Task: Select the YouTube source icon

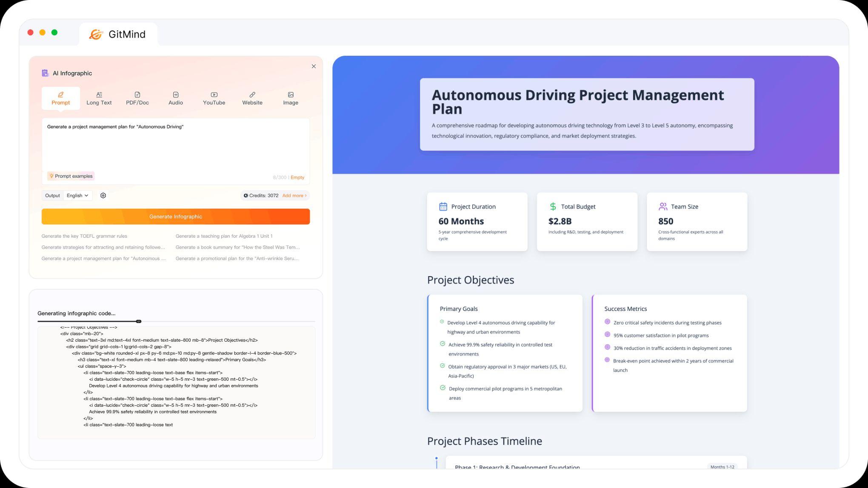Action: point(214,98)
